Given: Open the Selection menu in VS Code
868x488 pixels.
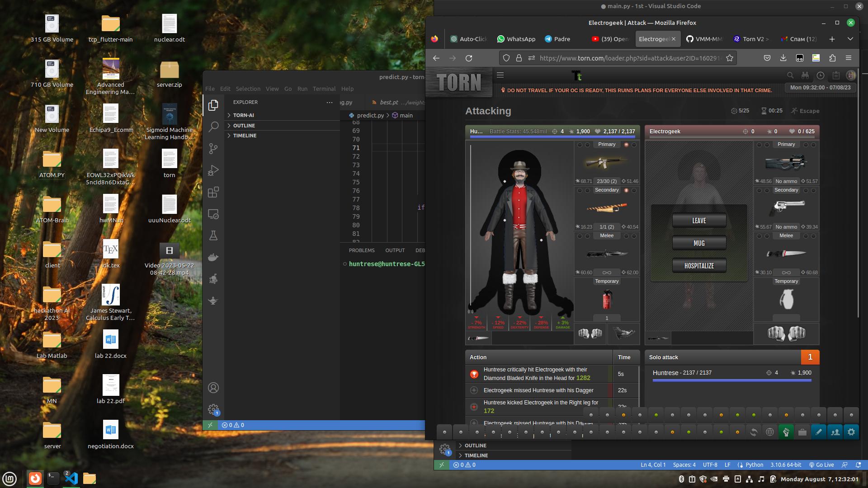Looking at the screenshot, I should point(248,89).
